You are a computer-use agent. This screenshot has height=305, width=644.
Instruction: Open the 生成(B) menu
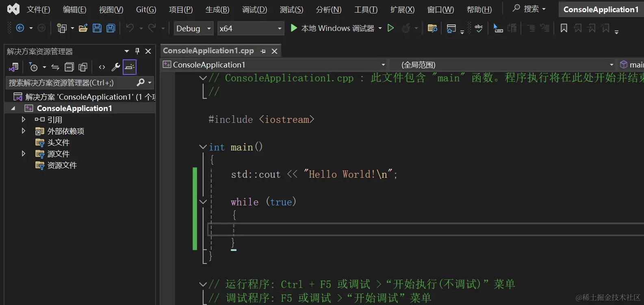(x=217, y=9)
